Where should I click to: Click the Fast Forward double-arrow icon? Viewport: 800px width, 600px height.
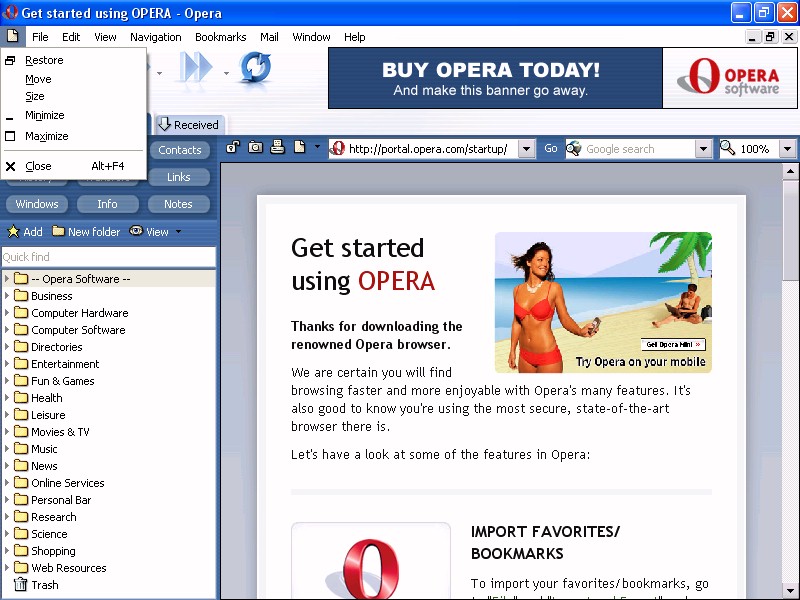(x=195, y=66)
